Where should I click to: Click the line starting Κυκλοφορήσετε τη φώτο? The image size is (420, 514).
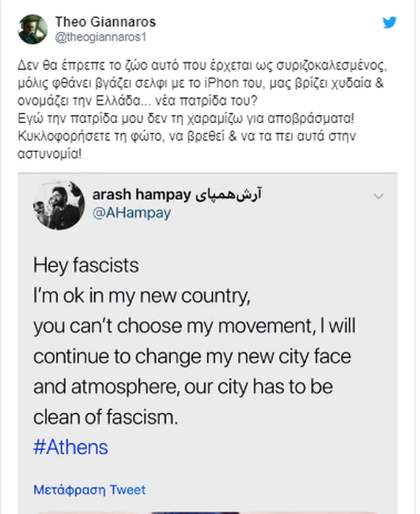click(x=187, y=136)
